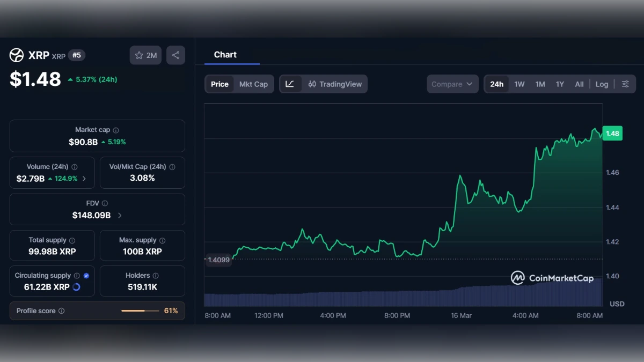This screenshot has width=644, height=362.
Task: Select the line chart type icon
Action: click(x=290, y=84)
